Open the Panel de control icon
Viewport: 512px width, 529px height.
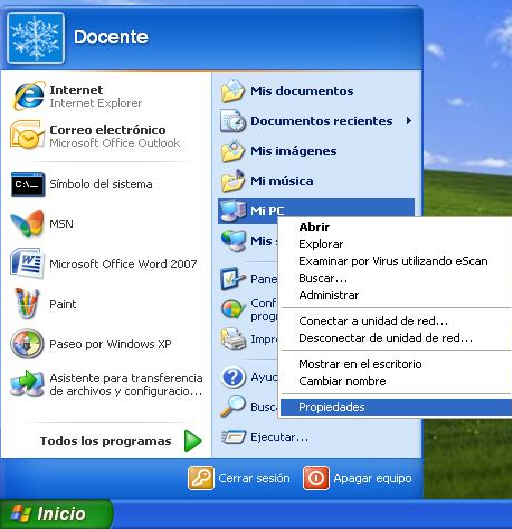pos(233,279)
